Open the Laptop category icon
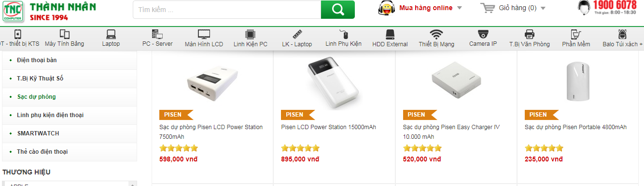Image resolution: width=644 pixels, height=186 pixels. [x=111, y=34]
